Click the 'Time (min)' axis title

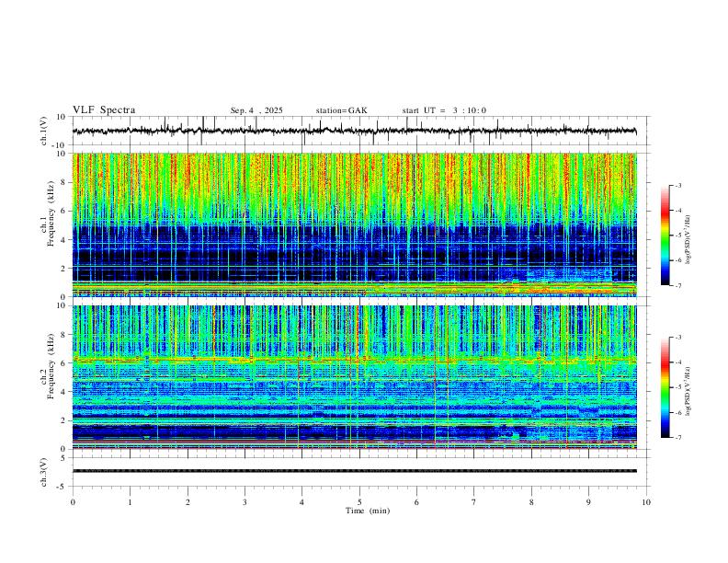click(368, 511)
